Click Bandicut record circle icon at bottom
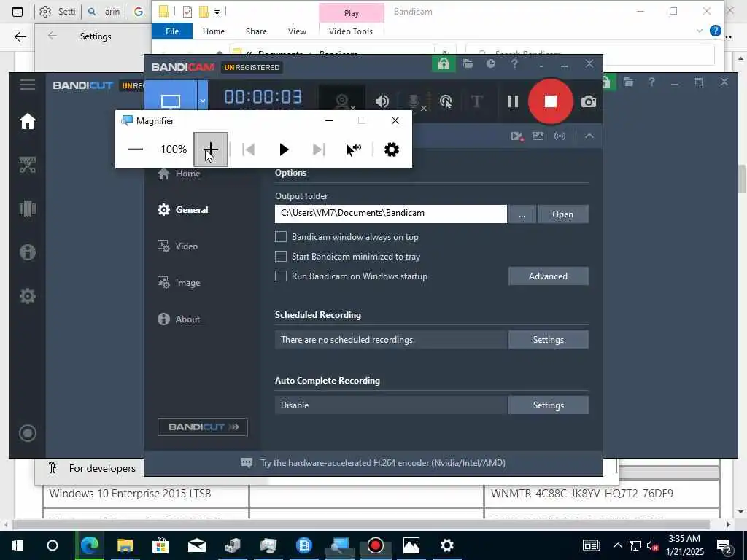747x560 pixels. [x=27, y=433]
